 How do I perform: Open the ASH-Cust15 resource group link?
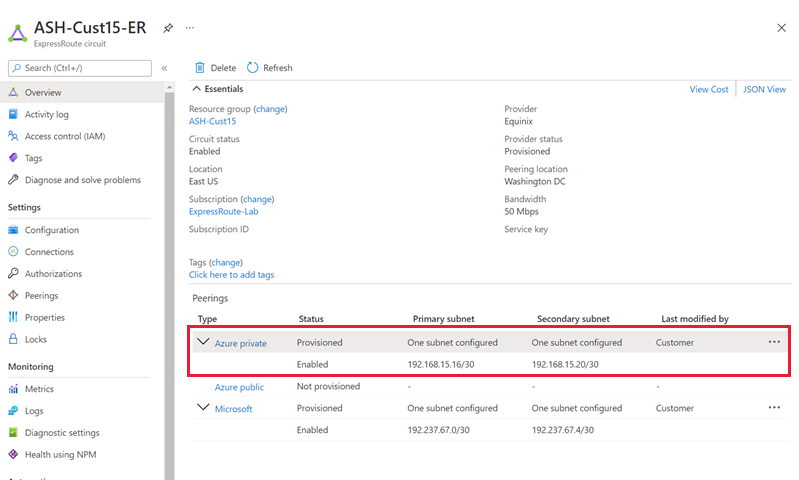[212, 121]
